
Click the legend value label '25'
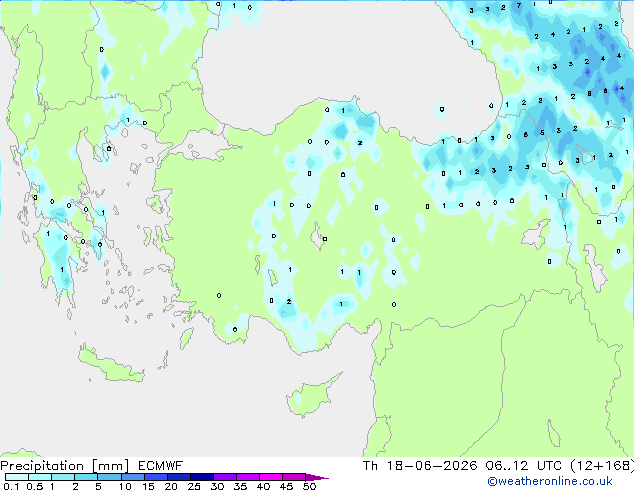(194, 486)
